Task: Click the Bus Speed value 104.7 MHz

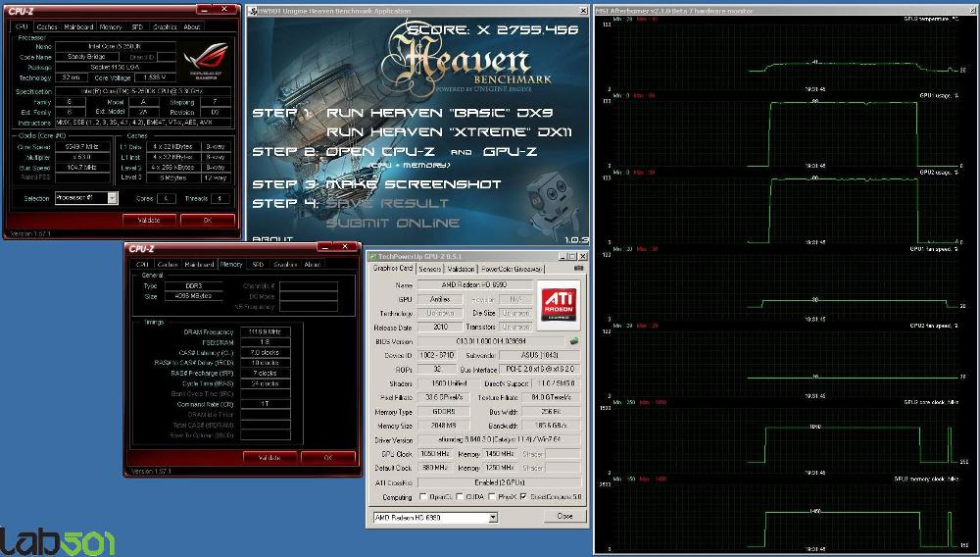Action: click(82, 168)
